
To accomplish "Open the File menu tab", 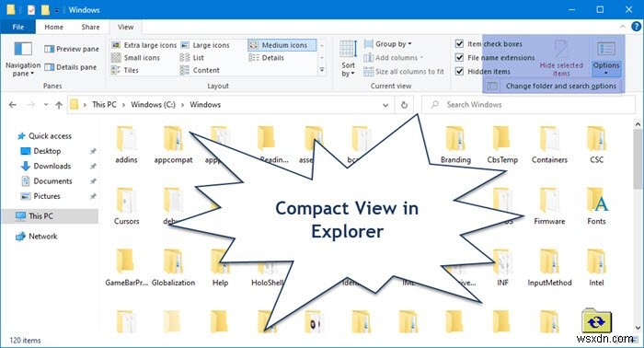I will pos(18,27).
